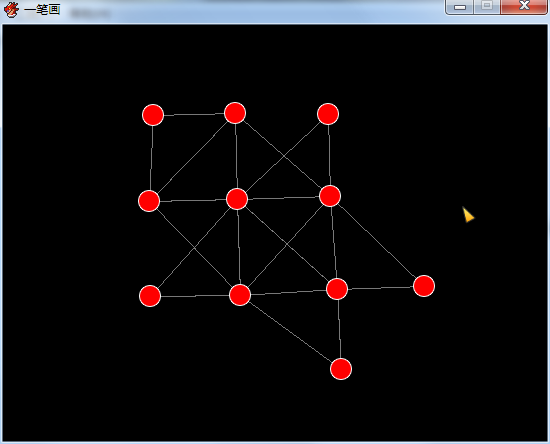Viewport: 550px width, 444px height.
Task: Select the middle-row leftmost red node
Action: coord(149,201)
